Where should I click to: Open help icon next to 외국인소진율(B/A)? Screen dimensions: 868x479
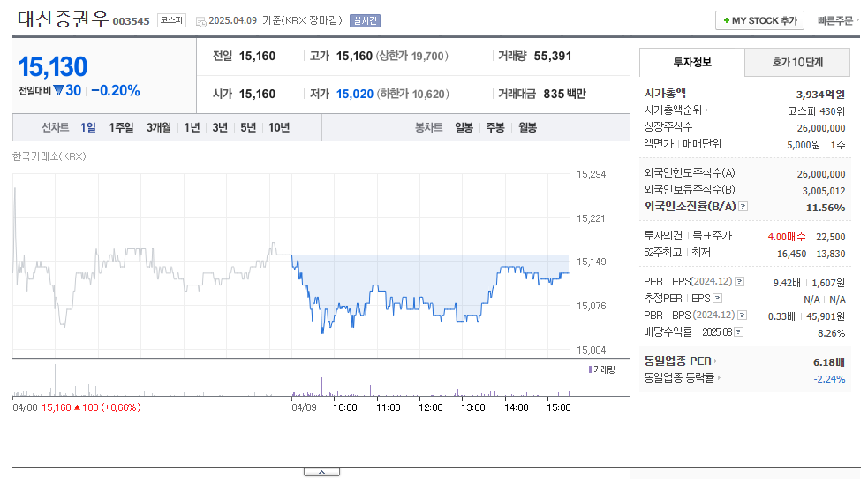click(x=743, y=207)
